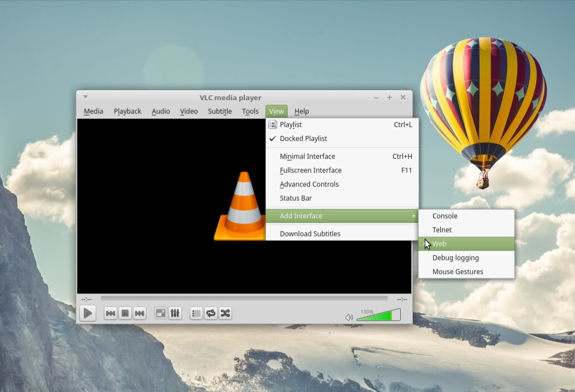The image size is (575, 392).
Task: Add the Telnet interface
Action: pyautogui.click(x=466, y=230)
